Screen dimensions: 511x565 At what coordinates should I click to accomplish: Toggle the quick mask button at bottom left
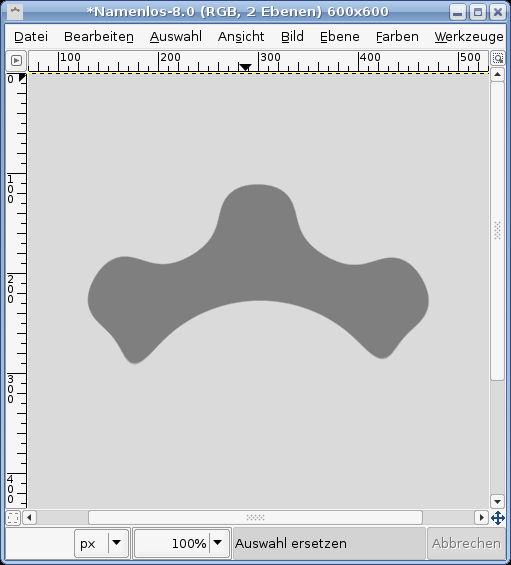click(13, 518)
